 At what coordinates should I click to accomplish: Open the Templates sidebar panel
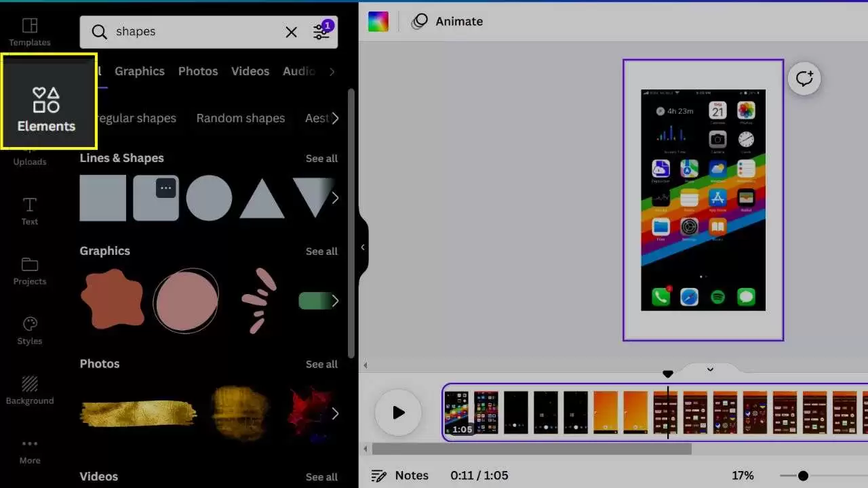[x=29, y=32]
